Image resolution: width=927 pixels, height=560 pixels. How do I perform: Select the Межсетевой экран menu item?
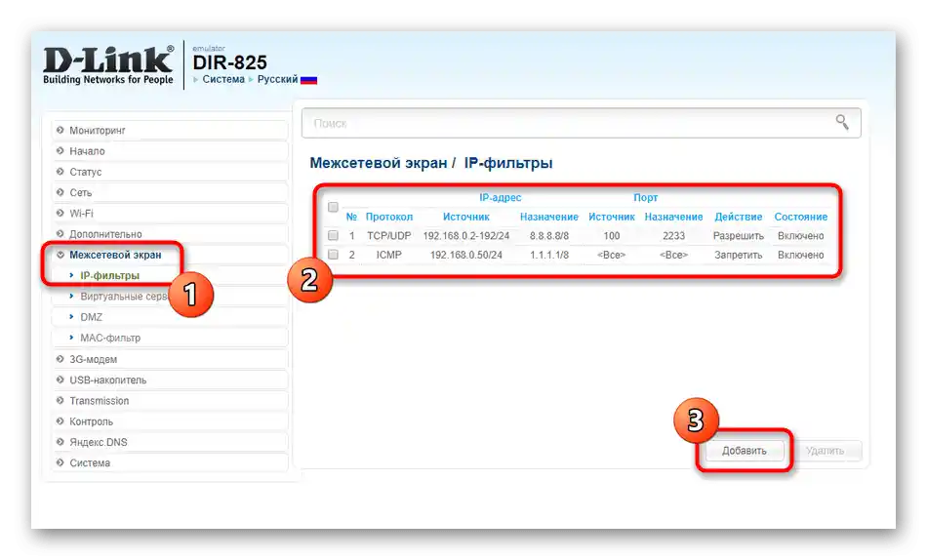tap(115, 255)
